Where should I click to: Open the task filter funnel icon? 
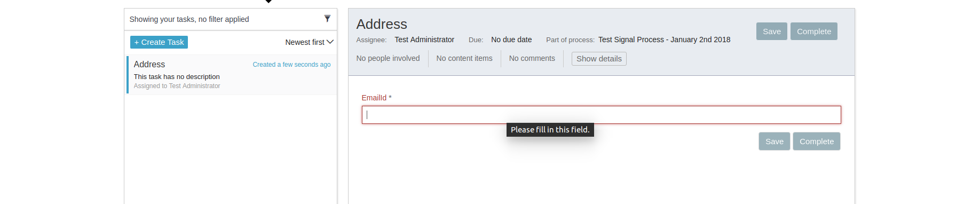[x=327, y=19]
